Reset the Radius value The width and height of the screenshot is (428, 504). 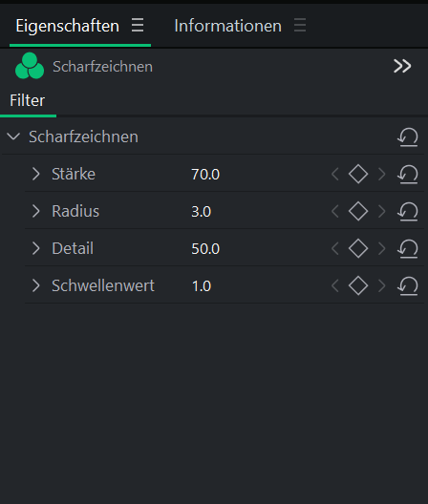tap(408, 212)
